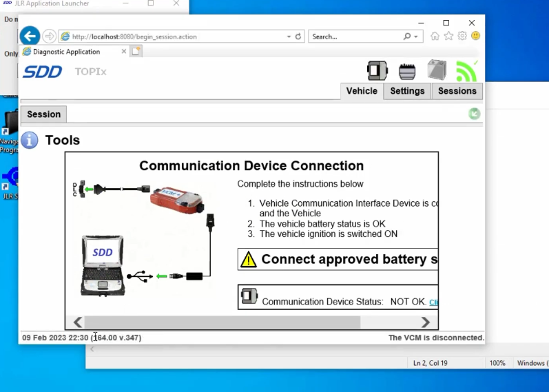Maximize the JLR Application Launcher window

[x=151, y=3]
